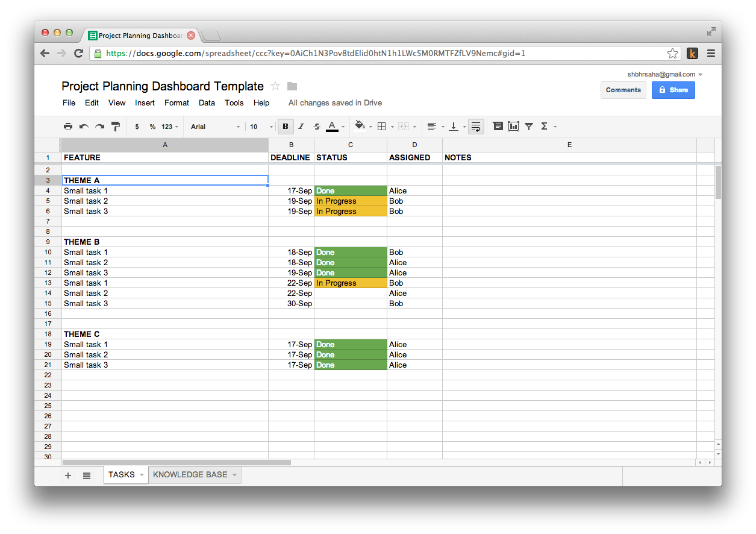
Task: Expand the 123 number format dropdown
Action: coord(170,127)
